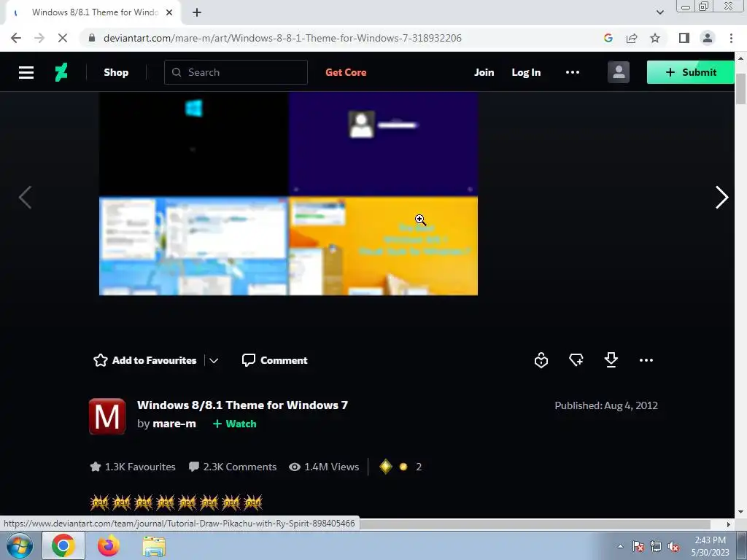This screenshot has height=560, width=747.
Task: Stop loading the page
Action: click(63, 38)
